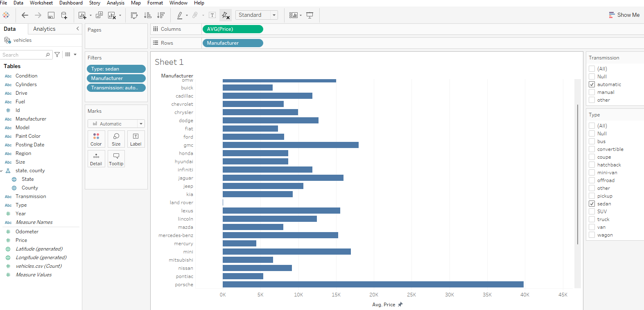Click the Save floppy disk icon

tap(51, 15)
